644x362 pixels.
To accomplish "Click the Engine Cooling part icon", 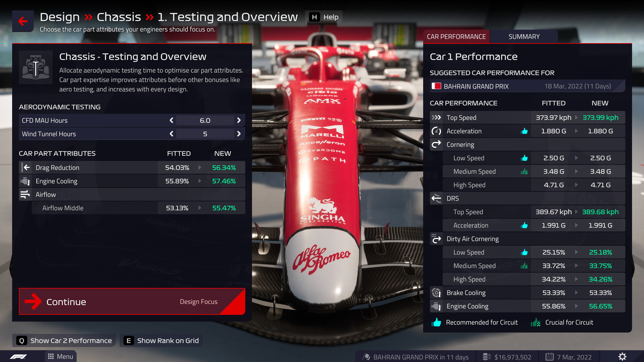I will [25, 181].
